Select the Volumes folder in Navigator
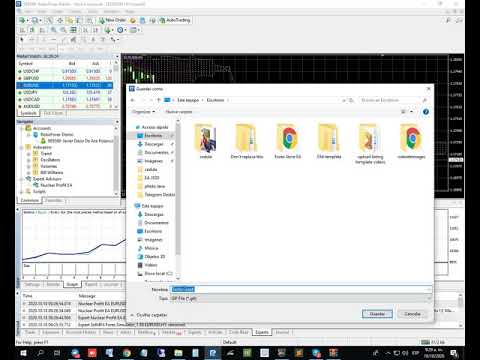This screenshot has width=480, height=360. 49,166
